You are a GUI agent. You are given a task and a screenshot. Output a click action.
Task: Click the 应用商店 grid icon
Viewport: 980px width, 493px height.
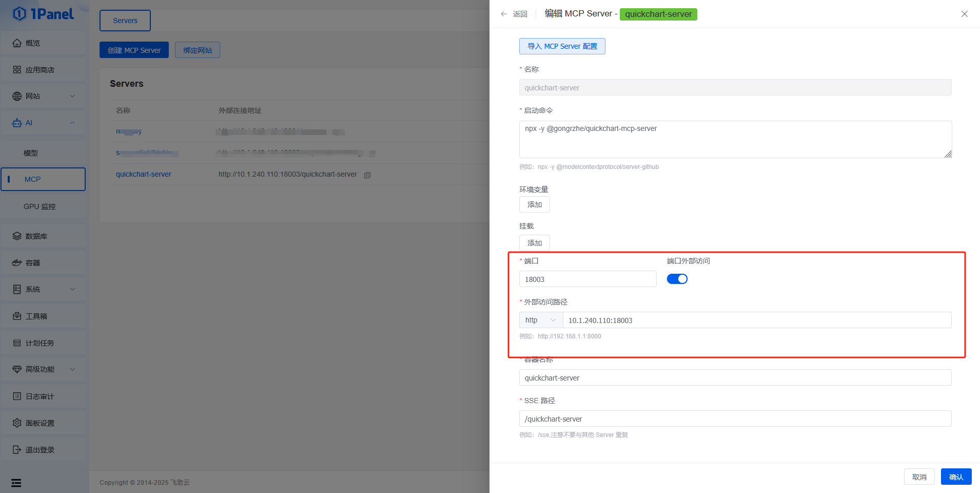click(x=17, y=70)
